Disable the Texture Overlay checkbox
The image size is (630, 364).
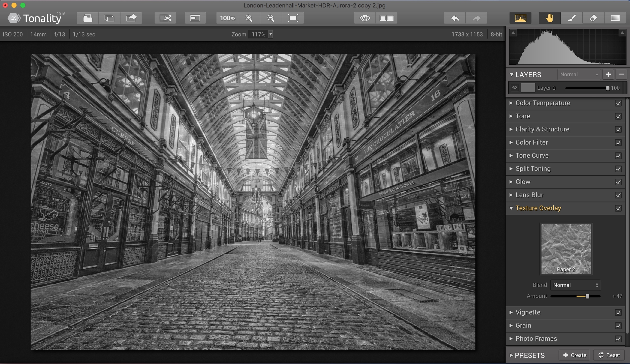(x=618, y=208)
